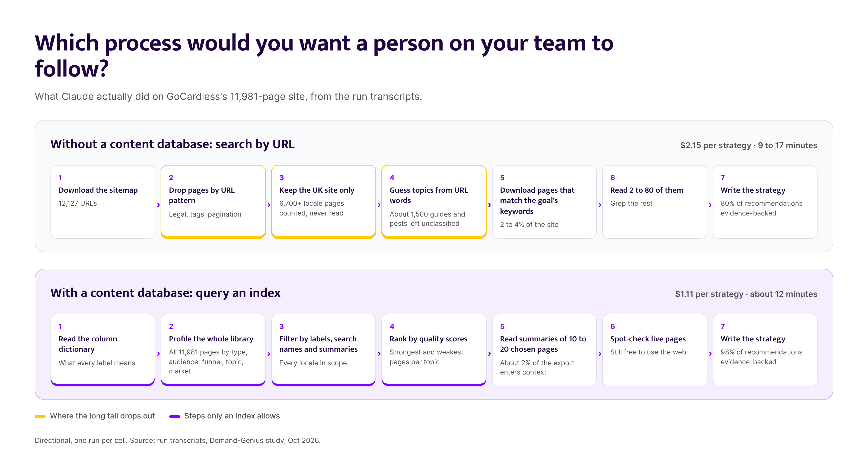
Task: Click the chevron after Profile the whole library
Action: [x=269, y=354]
